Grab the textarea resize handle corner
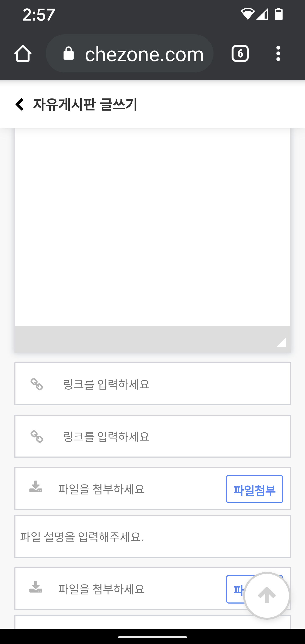 click(x=281, y=343)
